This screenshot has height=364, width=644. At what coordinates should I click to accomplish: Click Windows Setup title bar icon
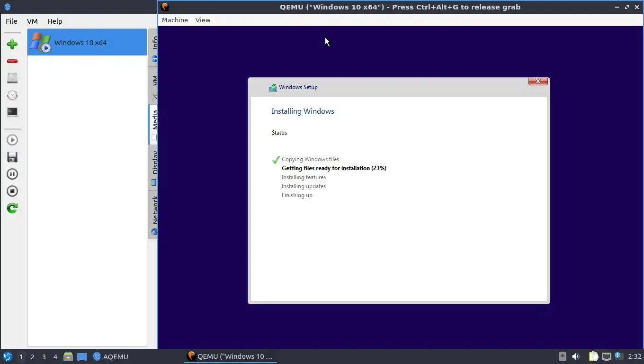tap(273, 87)
